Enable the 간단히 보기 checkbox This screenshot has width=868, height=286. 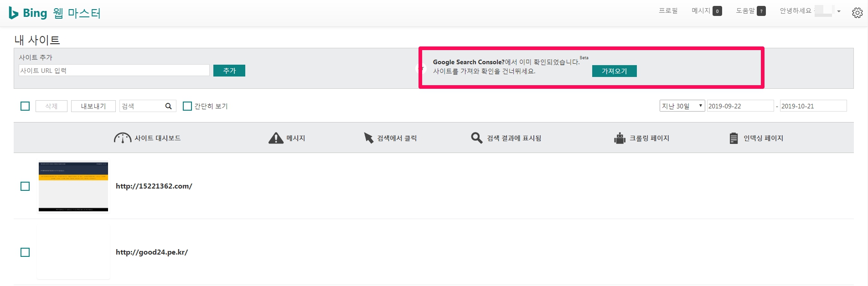click(187, 106)
